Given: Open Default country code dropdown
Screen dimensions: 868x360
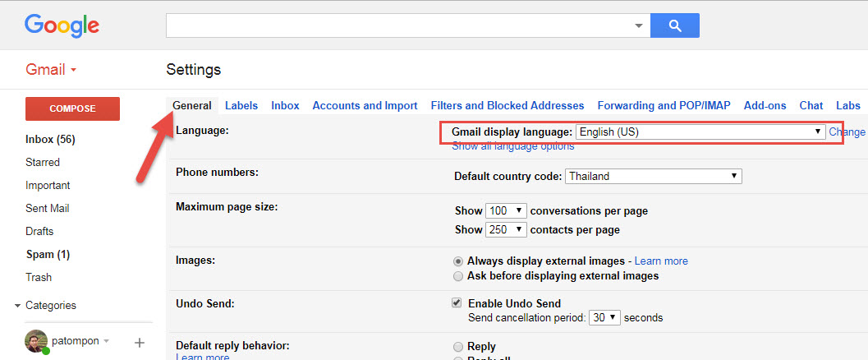Looking at the screenshot, I should click(x=653, y=176).
